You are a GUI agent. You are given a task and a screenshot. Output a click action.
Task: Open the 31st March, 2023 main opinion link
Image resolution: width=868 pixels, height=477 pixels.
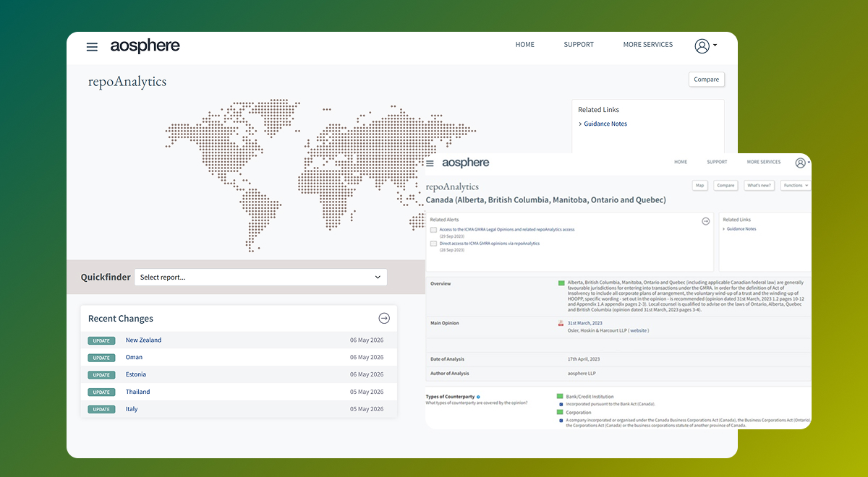click(x=584, y=324)
